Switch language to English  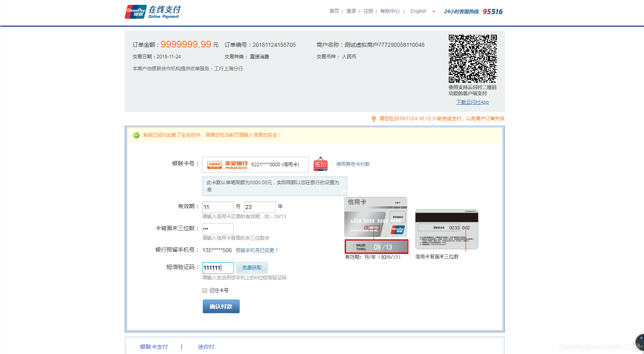(x=418, y=11)
